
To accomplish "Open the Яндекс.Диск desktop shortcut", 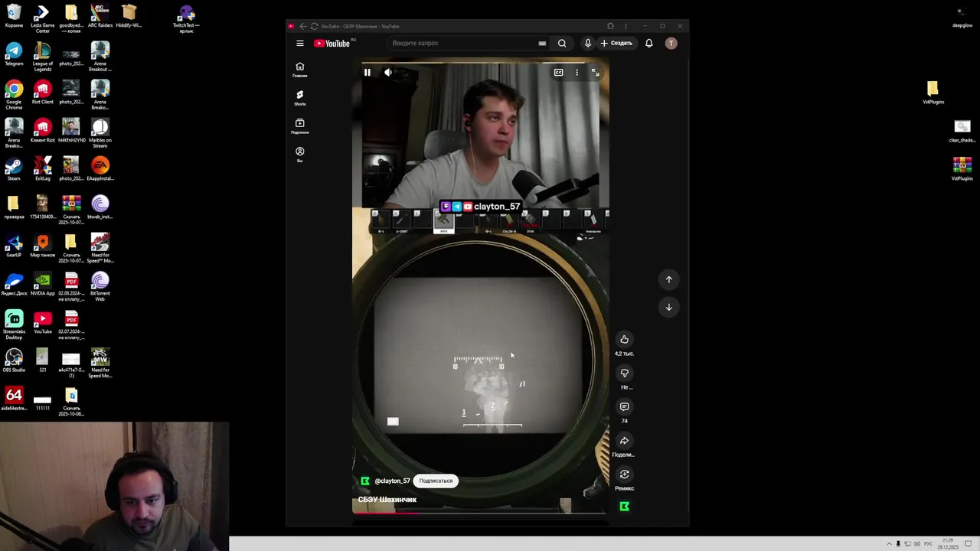I will [x=14, y=283].
